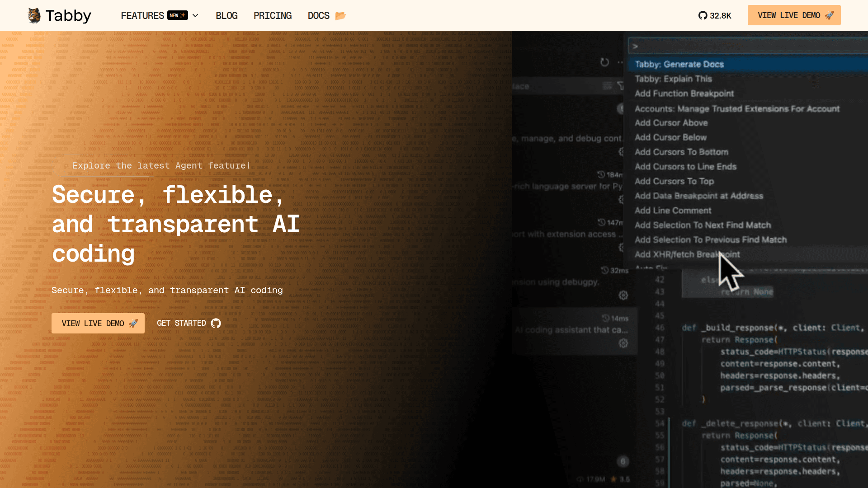Go to the Pricing page
Image resolution: width=868 pixels, height=488 pixels.
click(273, 15)
